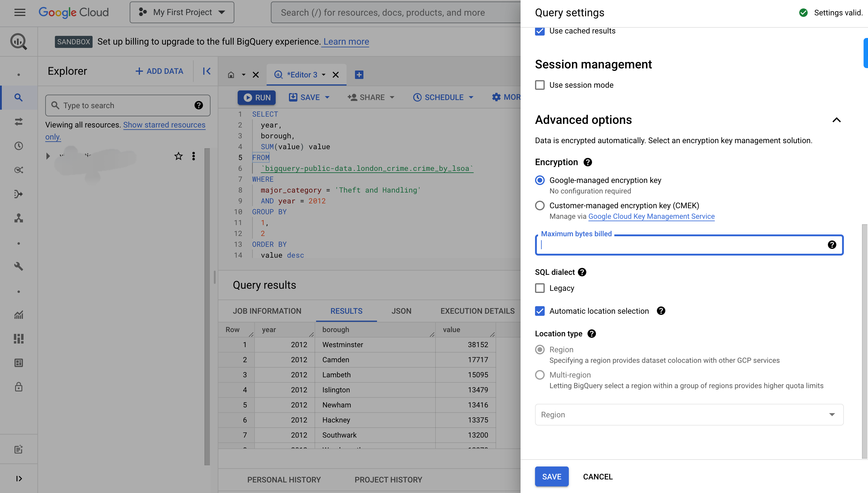Star the project in Explorer

point(178,156)
